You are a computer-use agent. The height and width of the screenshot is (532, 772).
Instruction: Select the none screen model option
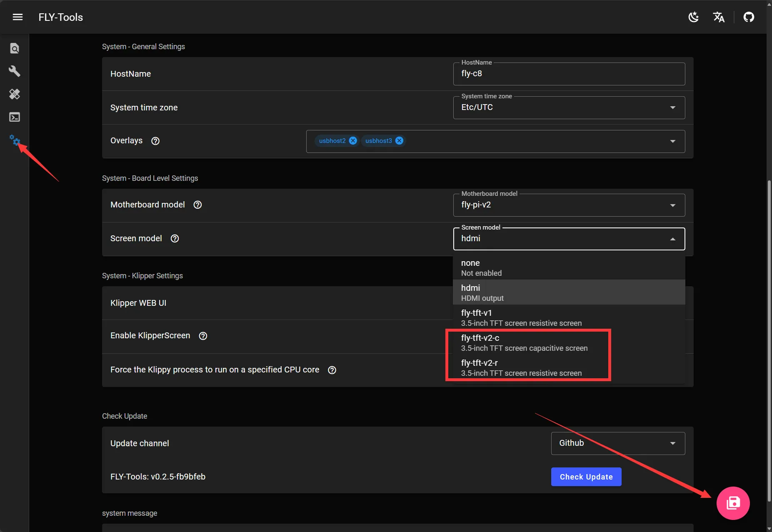(x=569, y=267)
